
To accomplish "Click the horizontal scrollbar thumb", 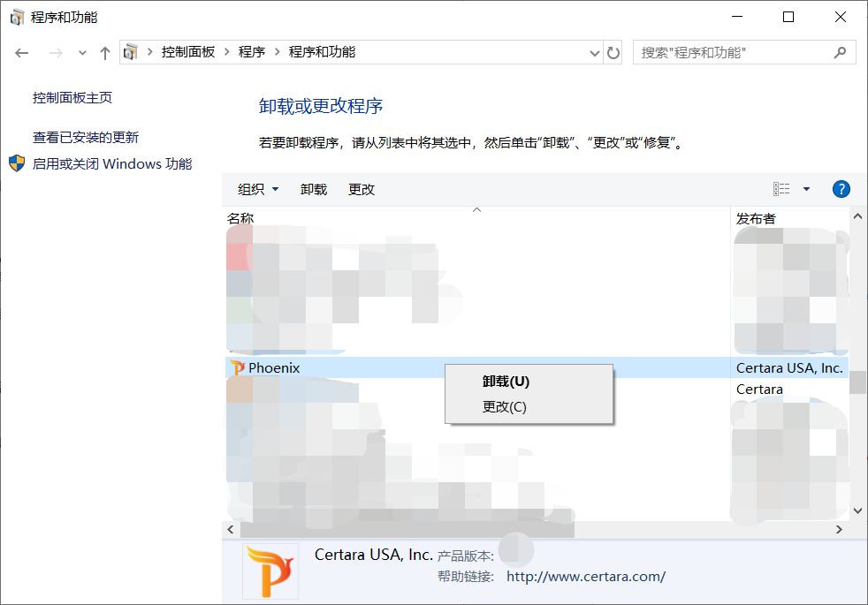I will click(x=407, y=529).
